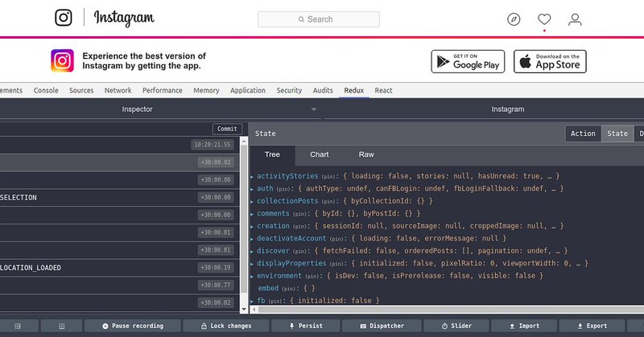Click the 10:20:21.55 timestamp badge
Screen dimensions: 644x337
[213, 145]
